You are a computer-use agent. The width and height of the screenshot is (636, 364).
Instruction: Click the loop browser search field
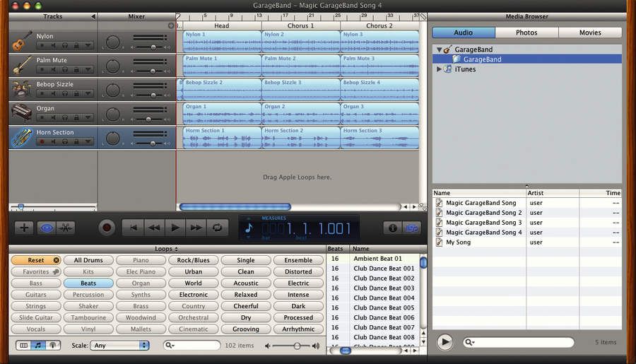[192, 346]
